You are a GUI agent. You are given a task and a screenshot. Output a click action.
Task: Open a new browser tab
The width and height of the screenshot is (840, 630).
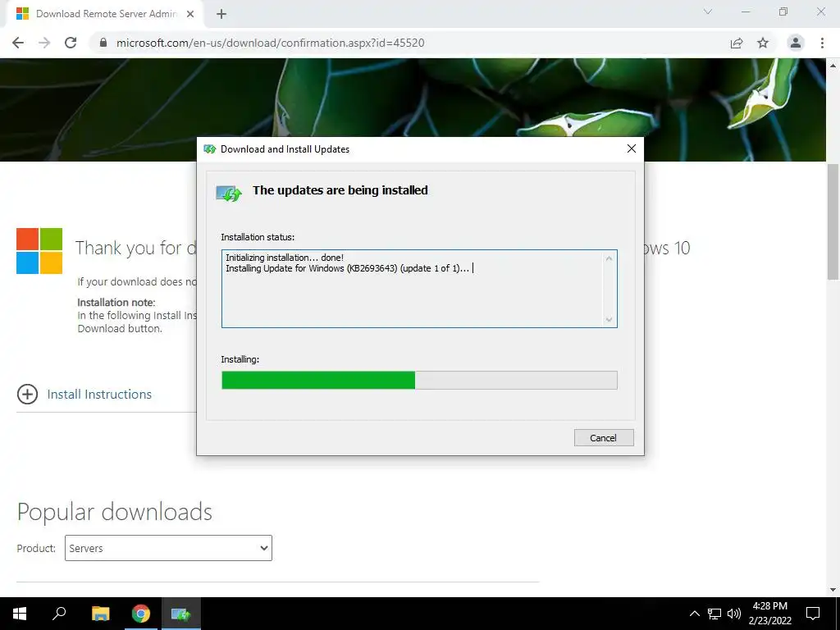point(221,14)
